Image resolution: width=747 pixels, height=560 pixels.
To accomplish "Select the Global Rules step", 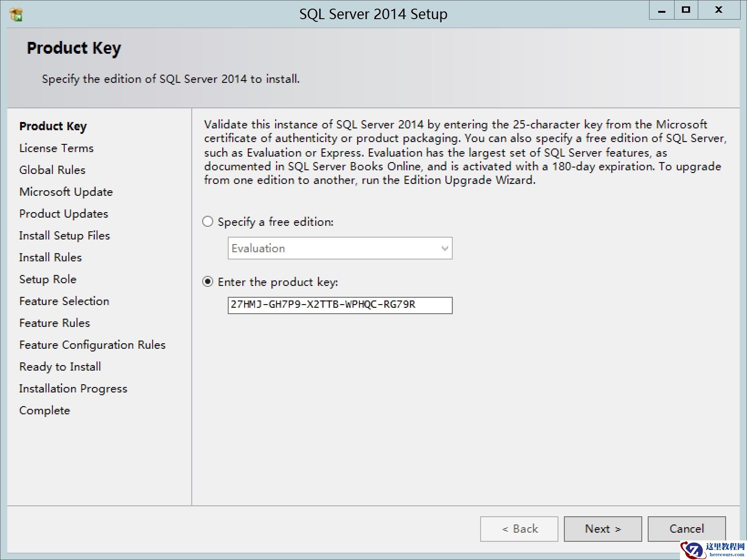I will point(52,170).
